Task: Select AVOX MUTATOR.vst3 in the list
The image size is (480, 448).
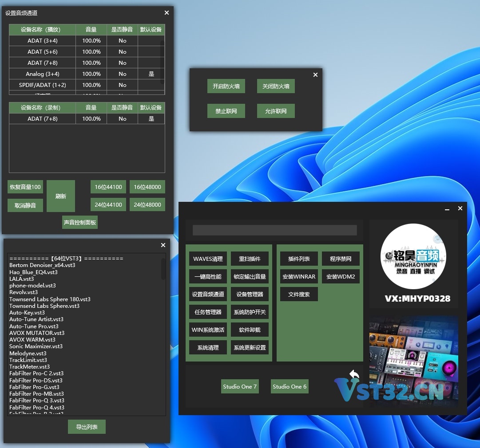Action: coord(37,333)
